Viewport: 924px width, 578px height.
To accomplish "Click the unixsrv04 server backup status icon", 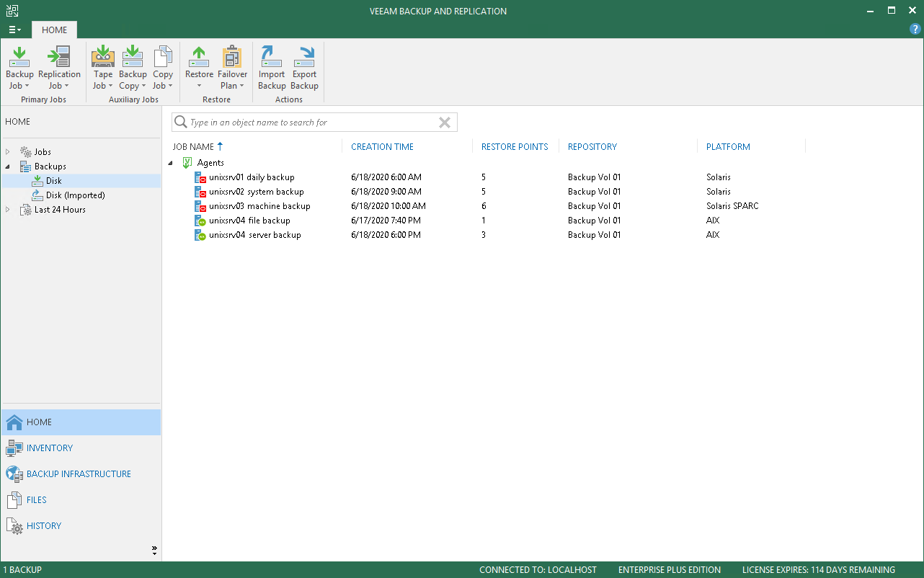I will coord(200,235).
